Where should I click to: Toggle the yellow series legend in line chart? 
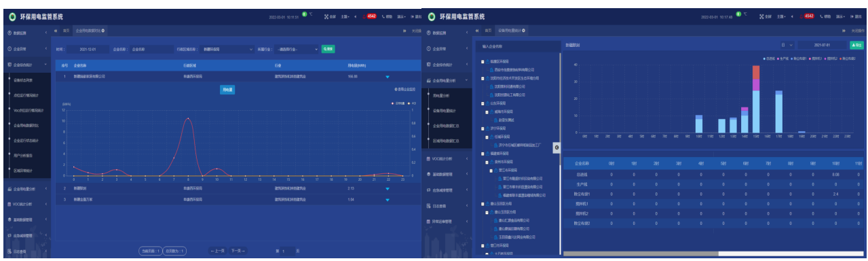411,103
